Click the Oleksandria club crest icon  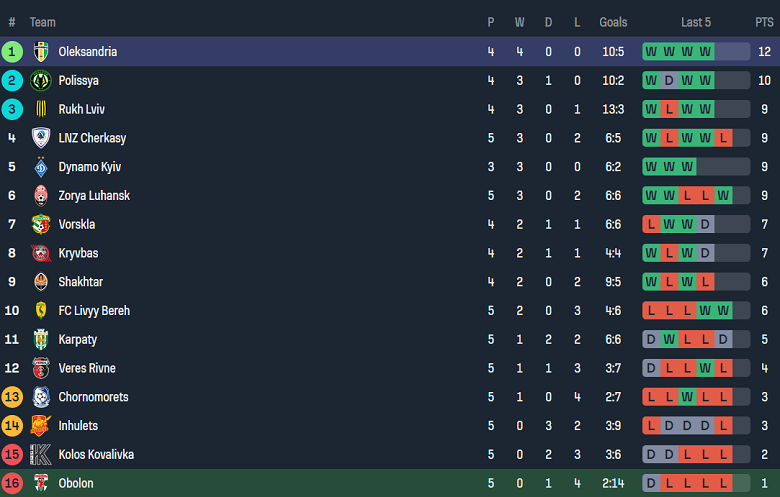(x=41, y=52)
